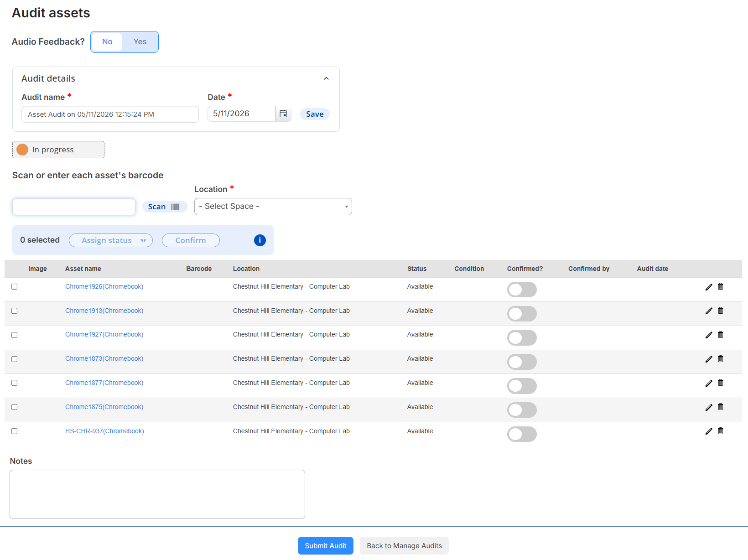Delete the Chrome1927 row with trash icon

coord(721,335)
